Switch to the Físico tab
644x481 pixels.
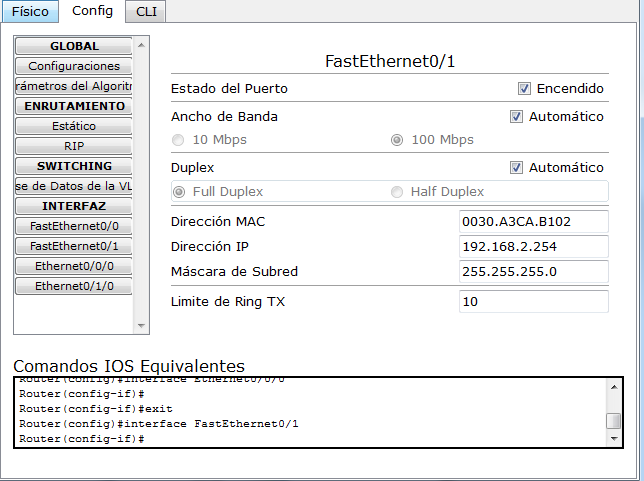click(x=30, y=12)
